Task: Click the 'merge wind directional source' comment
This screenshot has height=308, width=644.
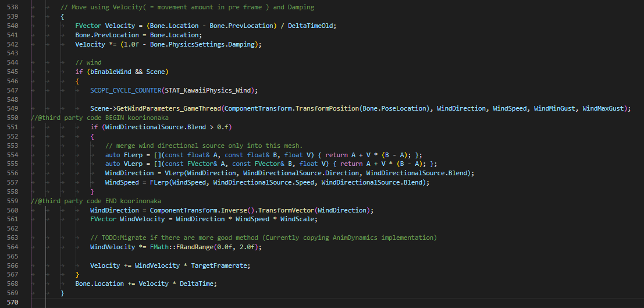Action: (x=204, y=146)
